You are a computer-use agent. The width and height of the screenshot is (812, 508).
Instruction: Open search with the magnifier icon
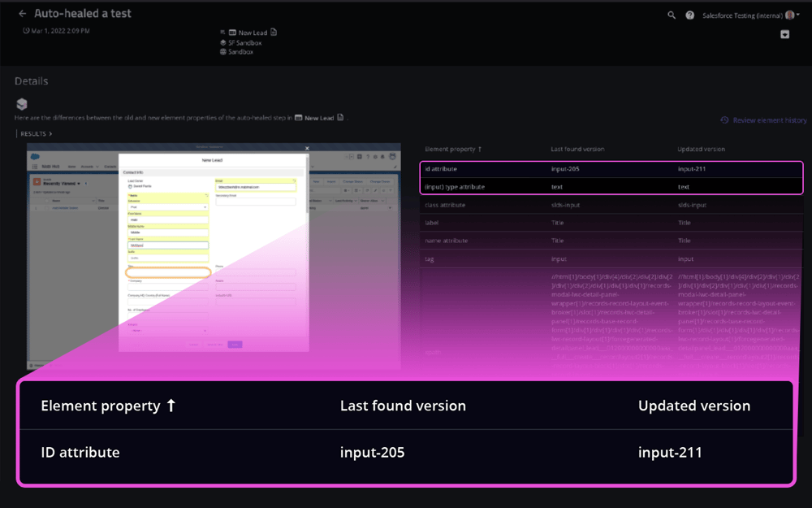672,15
